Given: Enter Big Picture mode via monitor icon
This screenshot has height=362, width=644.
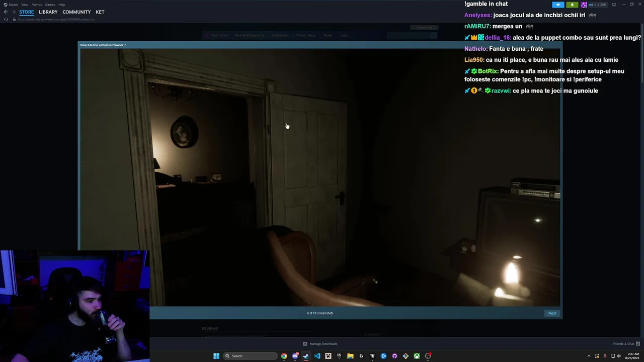Looking at the screenshot, I should coord(614,5).
